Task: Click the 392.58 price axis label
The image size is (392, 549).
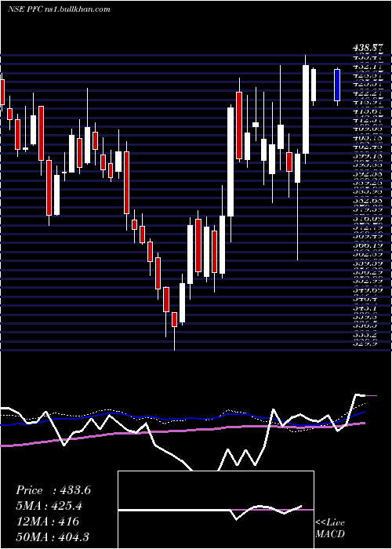Action: tap(368, 173)
